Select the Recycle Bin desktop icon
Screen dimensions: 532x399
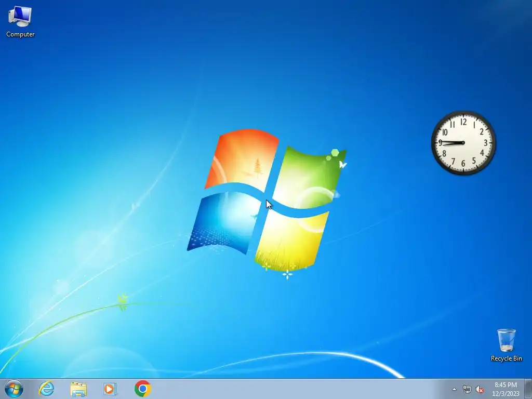tap(506, 345)
